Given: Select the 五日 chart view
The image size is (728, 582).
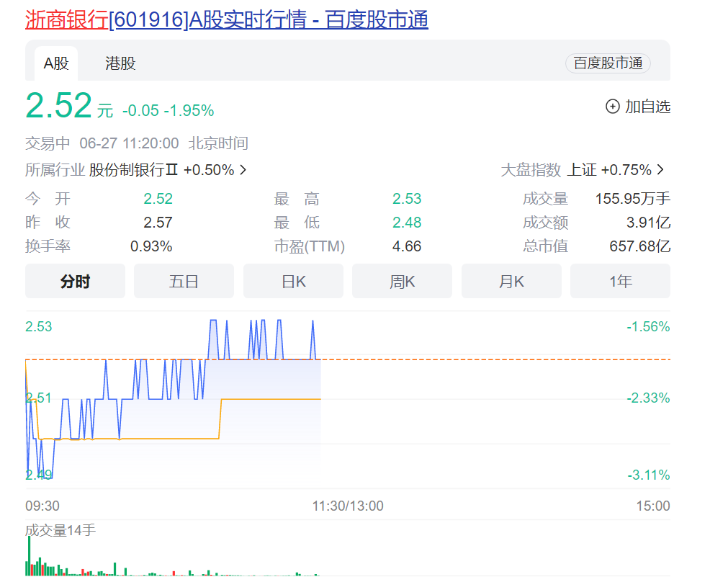Looking at the screenshot, I should [x=184, y=282].
